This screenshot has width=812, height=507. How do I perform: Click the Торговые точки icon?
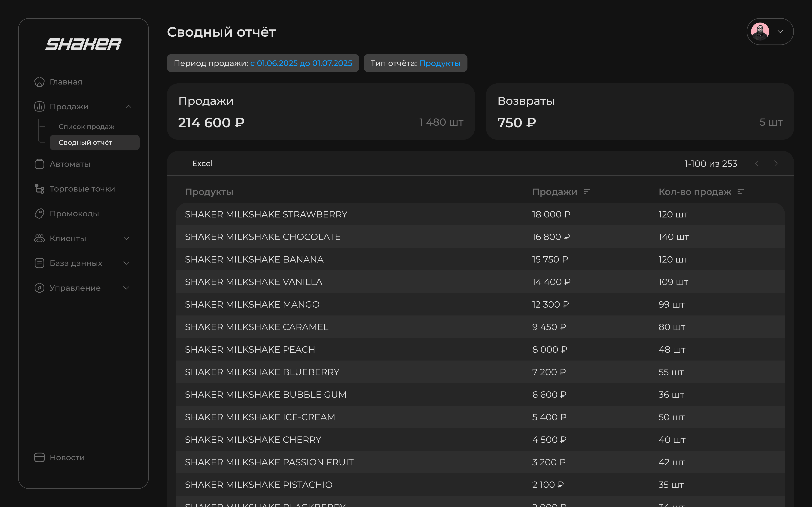click(39, 189)
